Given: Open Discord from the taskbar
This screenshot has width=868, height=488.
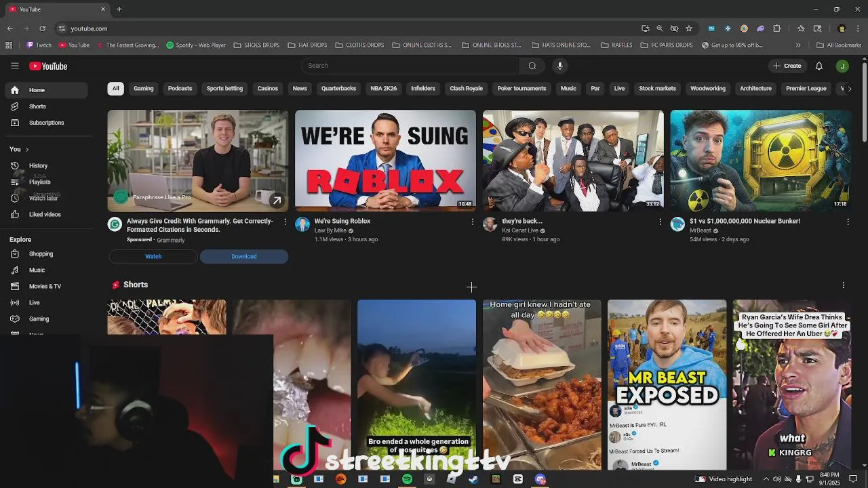Looking at the screenshot, I should (540, 479).
